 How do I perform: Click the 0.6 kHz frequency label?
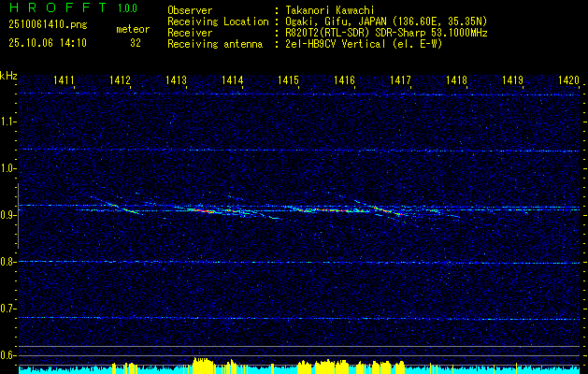point(8,355)
